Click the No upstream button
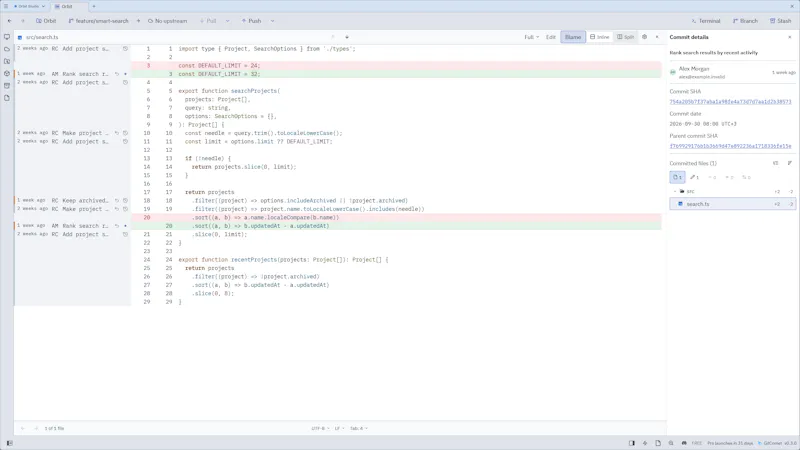This screenshot has height=450, width=800. coord(167,21)
